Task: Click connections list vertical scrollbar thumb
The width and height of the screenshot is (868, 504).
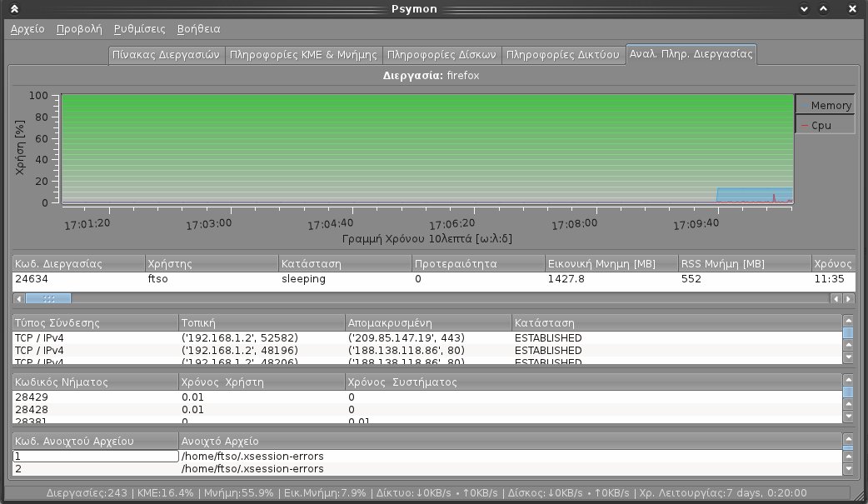Action: click(x=848, y=333)
